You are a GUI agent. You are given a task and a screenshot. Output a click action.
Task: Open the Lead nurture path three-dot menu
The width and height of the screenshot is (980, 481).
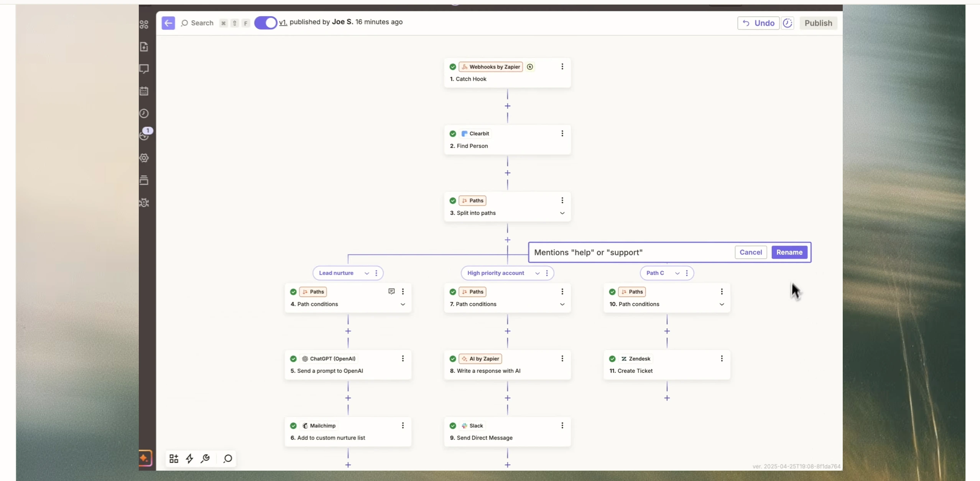coord(376,273)
